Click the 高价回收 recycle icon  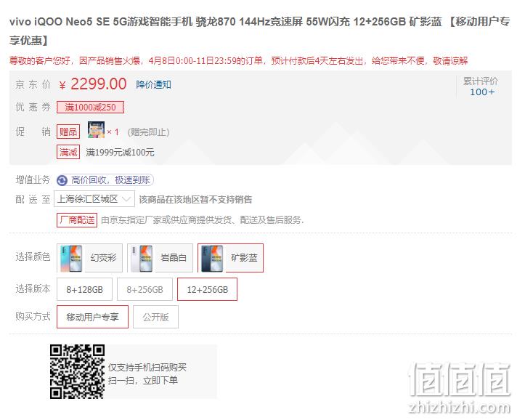tap(62, 180)
